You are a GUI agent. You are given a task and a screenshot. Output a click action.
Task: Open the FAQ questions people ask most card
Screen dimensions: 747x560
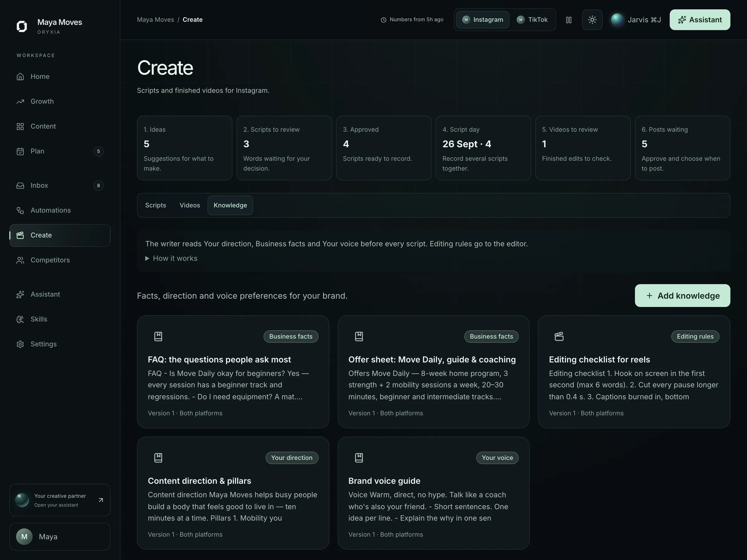[x=233, y=372]
